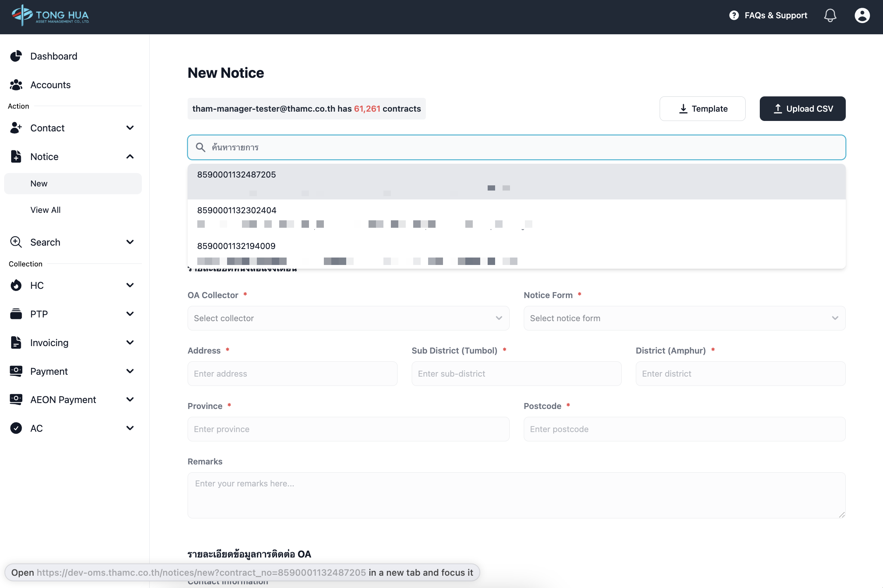Expand the Contact menu chevron
The width and height of the screenshot is (883, 588).
pos(130,128)
